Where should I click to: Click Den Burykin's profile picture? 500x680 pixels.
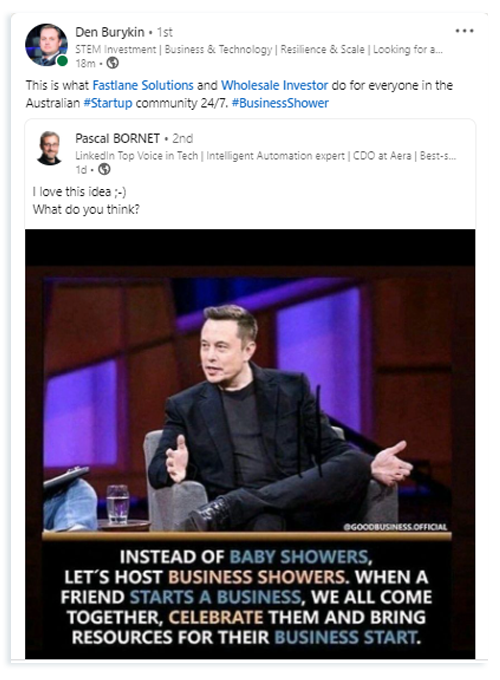click(x=46, y=45)
